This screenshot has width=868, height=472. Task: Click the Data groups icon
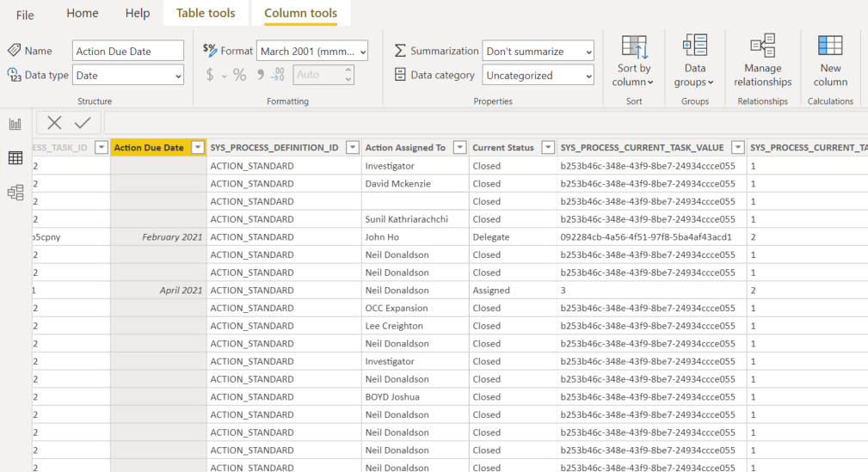(695, 46)
